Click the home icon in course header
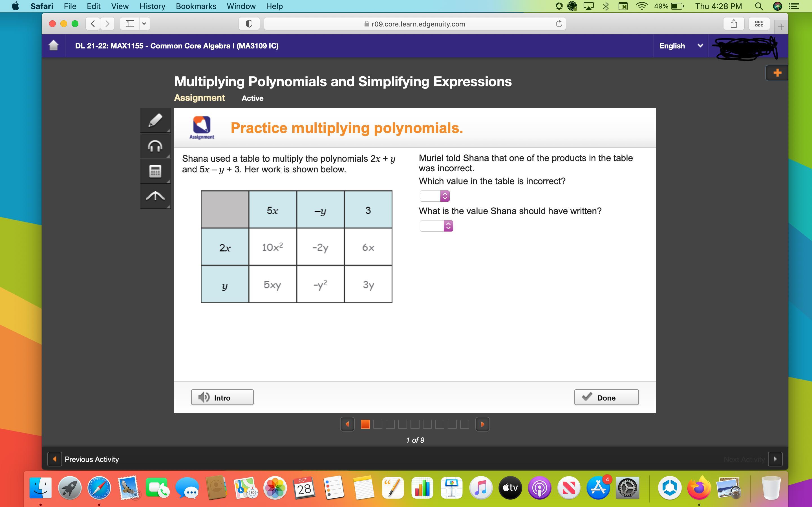The width and height of the screenshot is (812, 507). [54, 46]
